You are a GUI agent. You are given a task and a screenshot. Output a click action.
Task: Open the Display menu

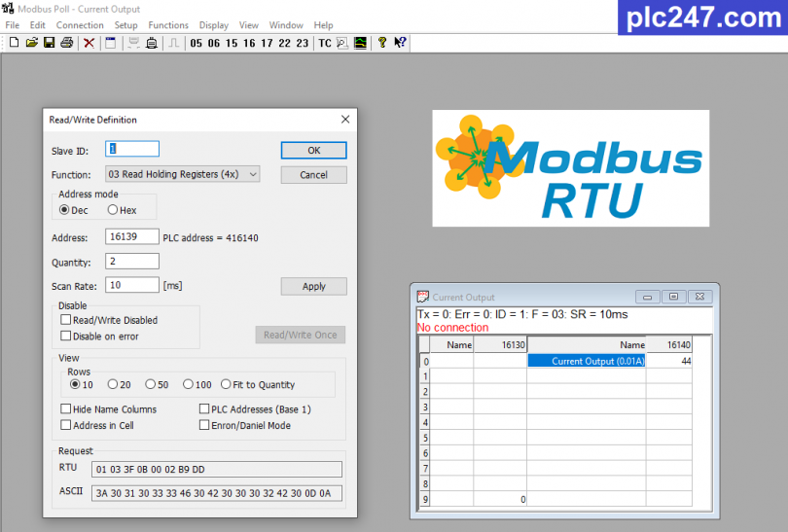(214, 25)
